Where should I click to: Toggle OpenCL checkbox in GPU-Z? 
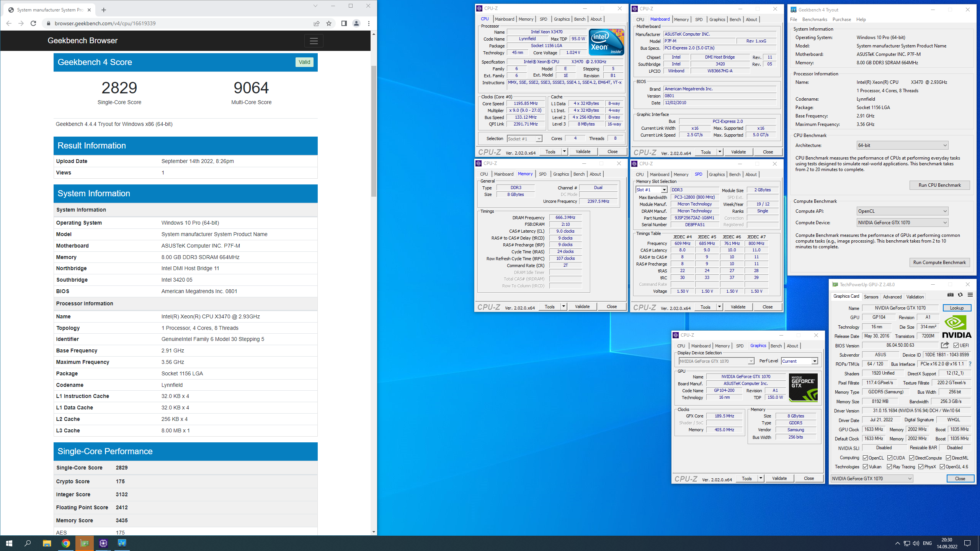pos(865,458)
